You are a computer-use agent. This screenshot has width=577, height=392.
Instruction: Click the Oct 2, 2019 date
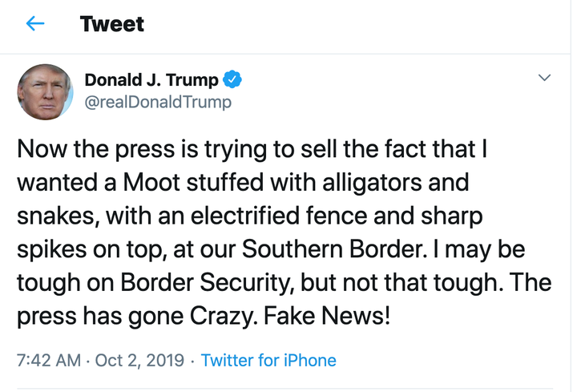pyautogui.click(x=140, y=360)
